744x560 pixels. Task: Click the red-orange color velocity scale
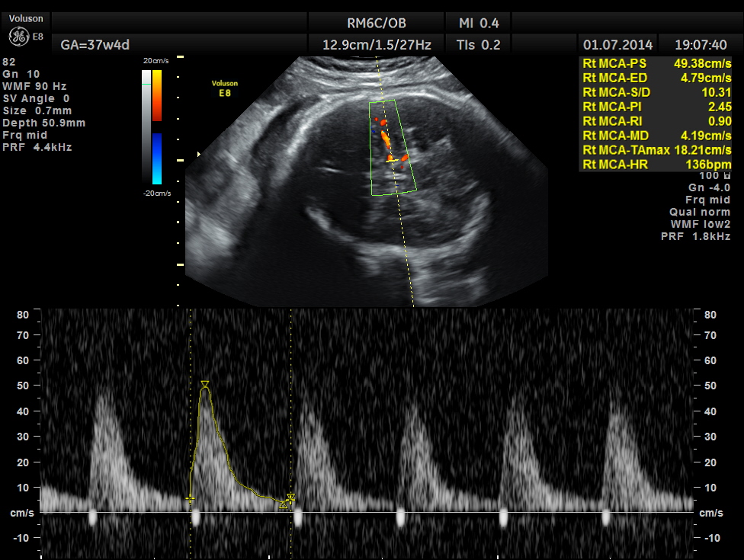(156, 95)
